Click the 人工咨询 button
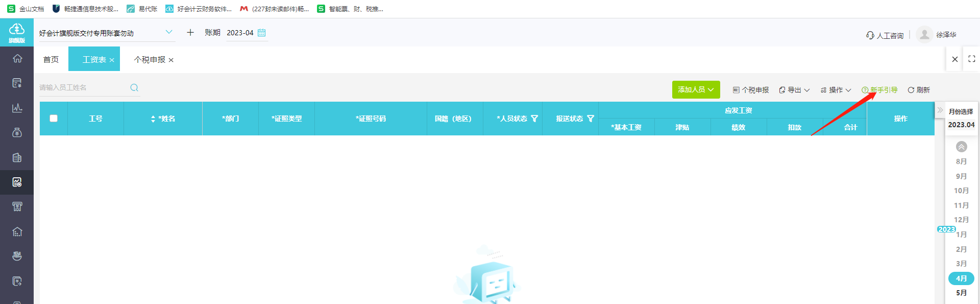 [x=885, y=35]
